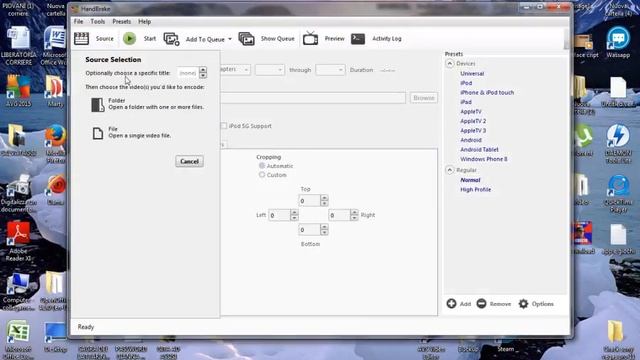Select iPhone & iPod touch preset
The height and width of the screenshot is (360, 640).
(487, 93)
